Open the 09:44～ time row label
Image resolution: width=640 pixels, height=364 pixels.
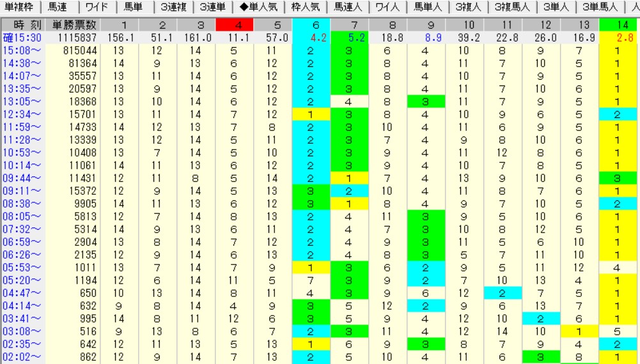[22, 178]
